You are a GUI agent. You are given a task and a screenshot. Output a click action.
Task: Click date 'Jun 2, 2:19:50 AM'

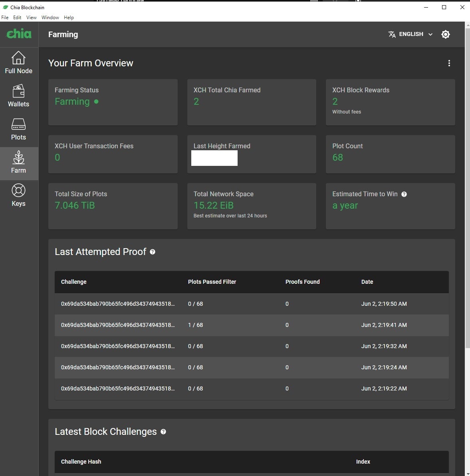[x=384, y=304]
